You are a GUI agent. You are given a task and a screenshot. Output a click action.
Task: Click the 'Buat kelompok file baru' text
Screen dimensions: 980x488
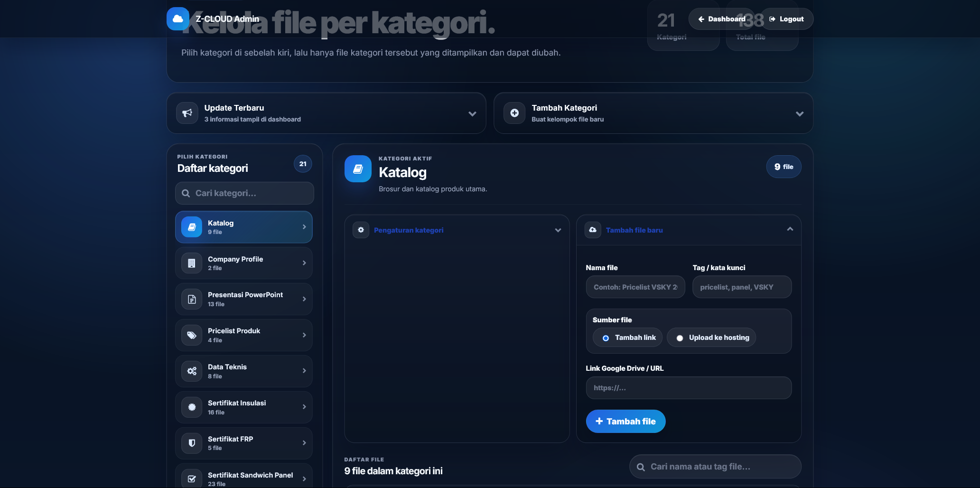point(568,120)
